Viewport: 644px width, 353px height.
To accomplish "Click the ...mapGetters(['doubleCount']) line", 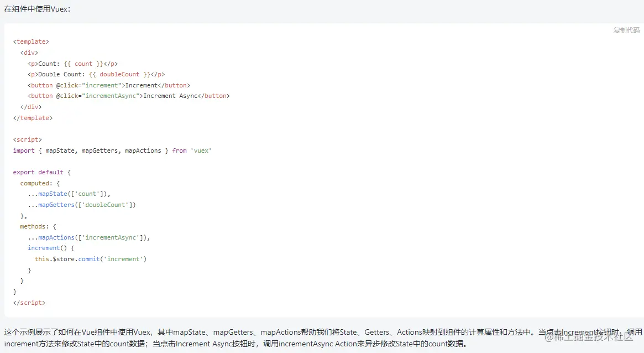I will point(82,205).
